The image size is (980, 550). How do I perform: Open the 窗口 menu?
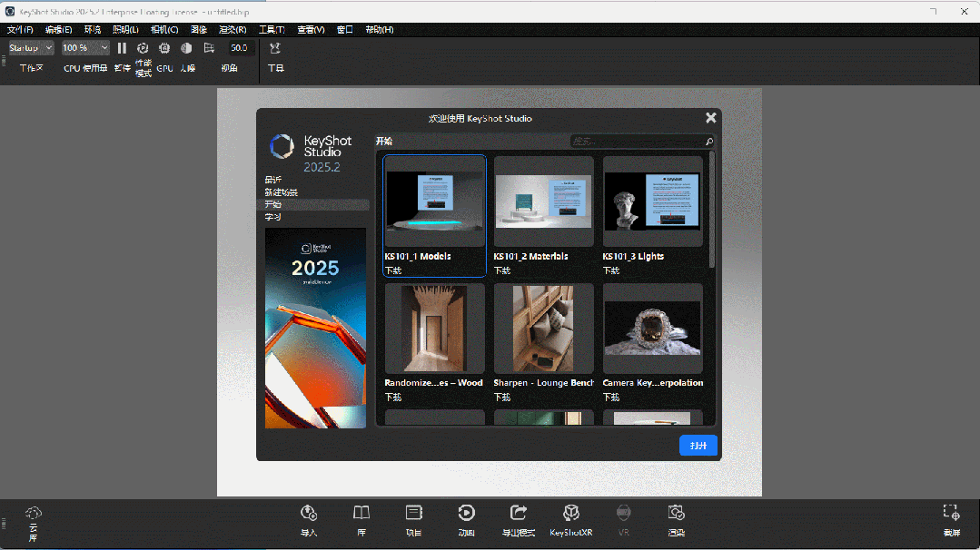[x=345, y=29]
